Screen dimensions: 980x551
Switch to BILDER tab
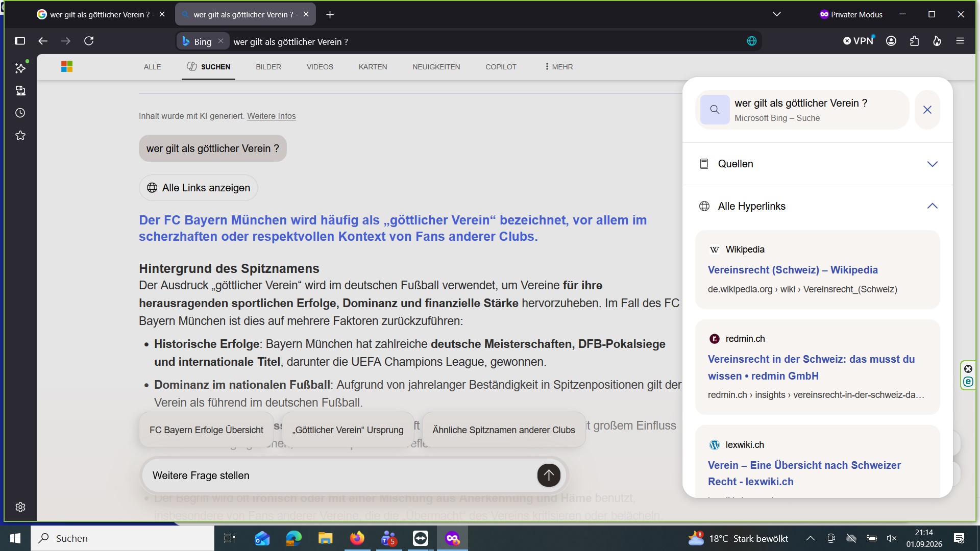[x=268, y=67]
